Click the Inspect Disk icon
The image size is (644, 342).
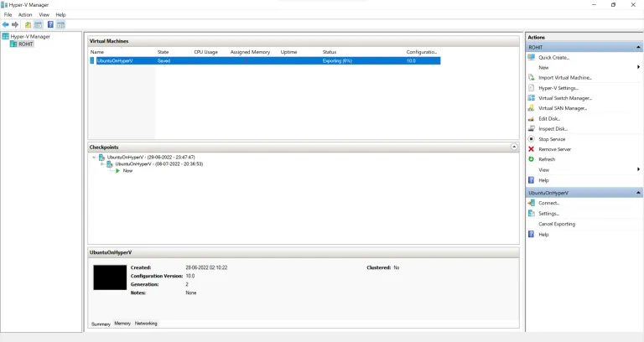[x=531, y=128]
